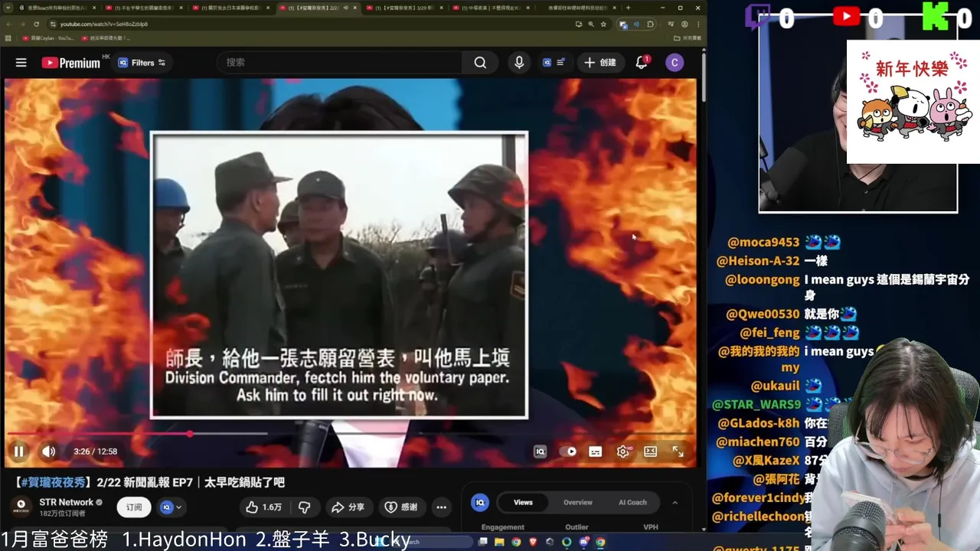Image resolution: width=980 pixels, height=551 pixels.
Task: Click the 订阅 subscribe button
Action: (x=134, y=507)
